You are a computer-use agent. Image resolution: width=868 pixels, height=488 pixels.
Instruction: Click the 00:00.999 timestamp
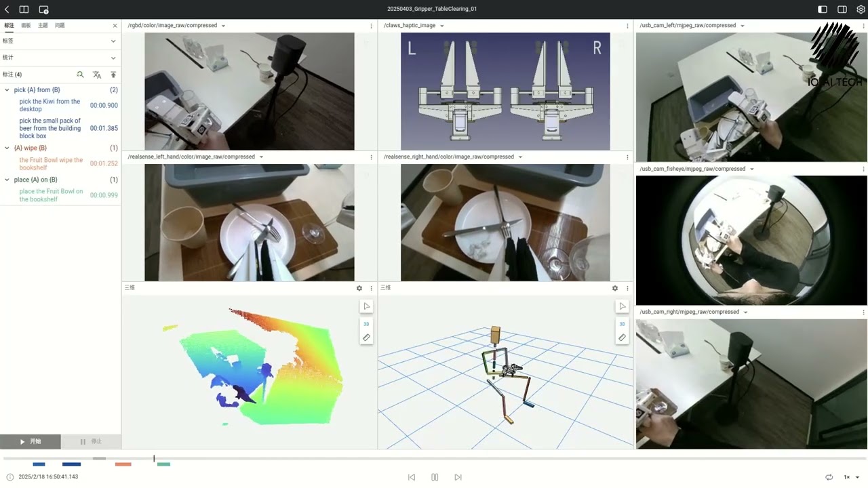tap(104, 195)
